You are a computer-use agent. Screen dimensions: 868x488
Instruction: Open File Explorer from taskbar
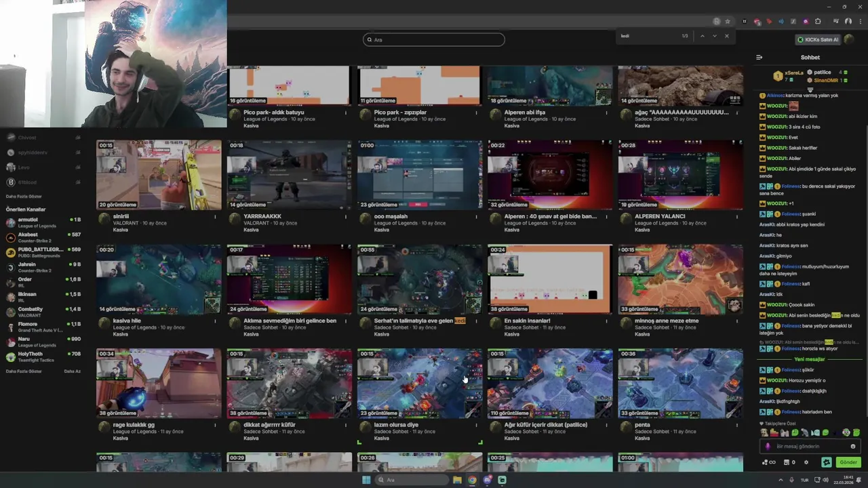(x=457, y=480)
